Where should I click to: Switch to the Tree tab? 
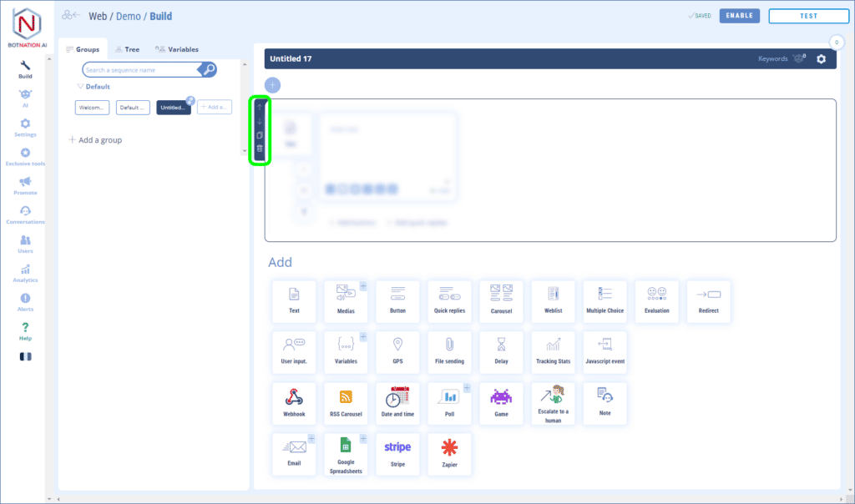click(x=127, y=48)
